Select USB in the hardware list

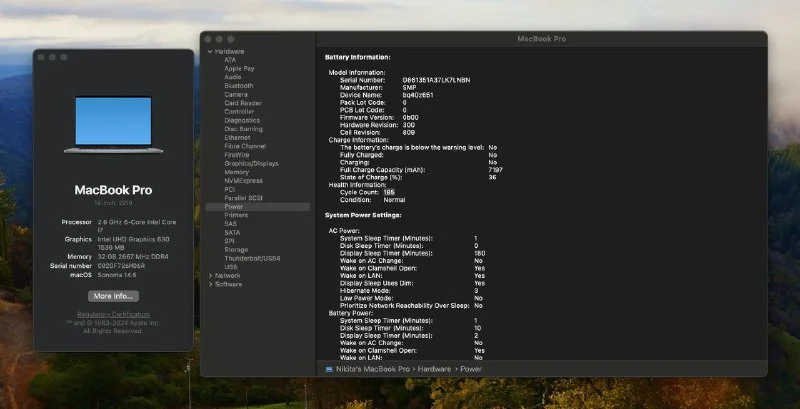(231, 267)
